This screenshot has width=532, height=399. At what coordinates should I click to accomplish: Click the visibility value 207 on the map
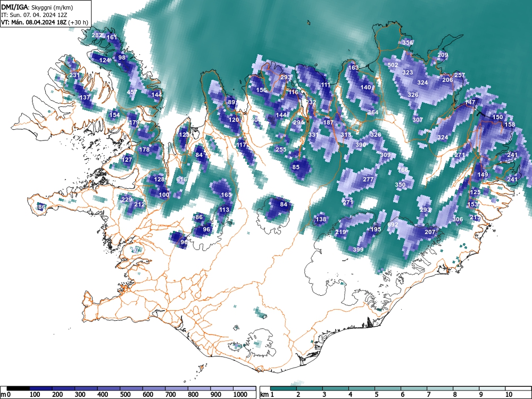tap(430, 232)
